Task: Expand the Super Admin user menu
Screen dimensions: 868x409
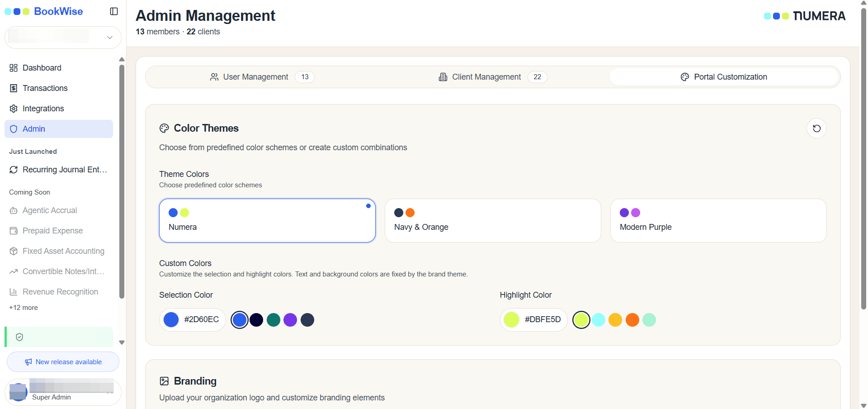Action: [x=63, y=392]
